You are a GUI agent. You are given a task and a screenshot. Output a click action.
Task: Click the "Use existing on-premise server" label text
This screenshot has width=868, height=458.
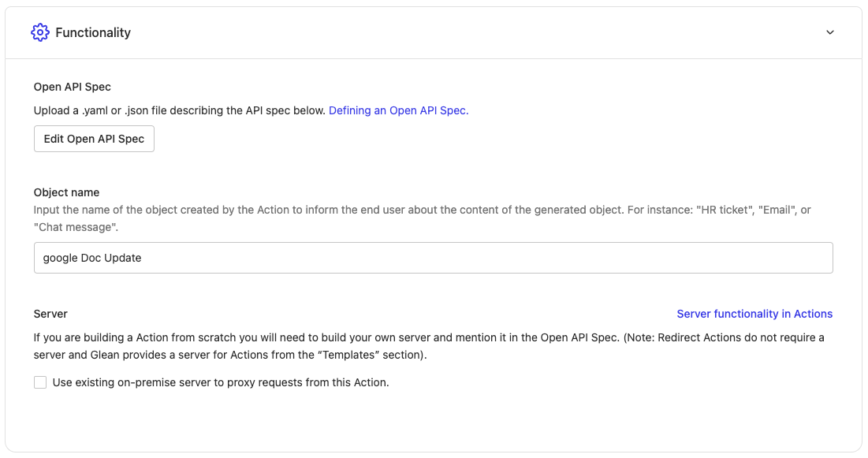[x=221, y=382]
